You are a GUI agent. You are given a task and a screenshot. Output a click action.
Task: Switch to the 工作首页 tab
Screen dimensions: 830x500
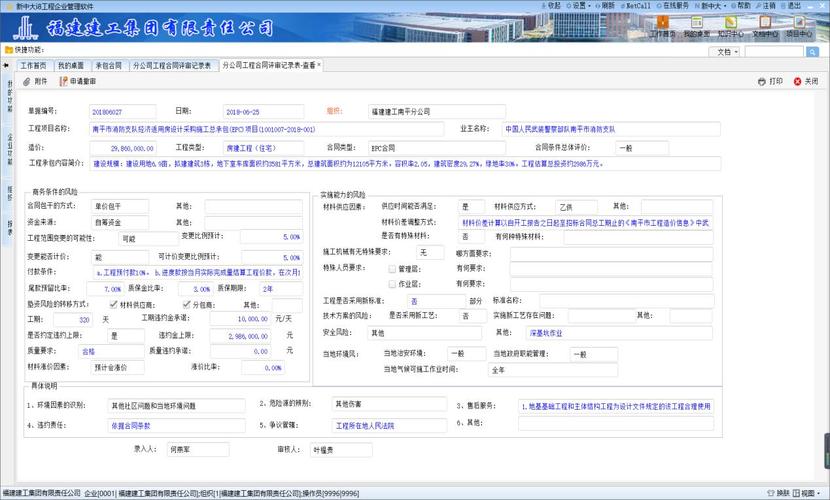pos(33,66)
